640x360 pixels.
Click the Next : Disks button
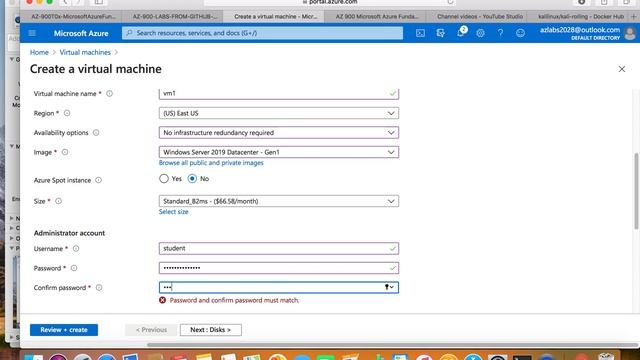pos(211,330)
